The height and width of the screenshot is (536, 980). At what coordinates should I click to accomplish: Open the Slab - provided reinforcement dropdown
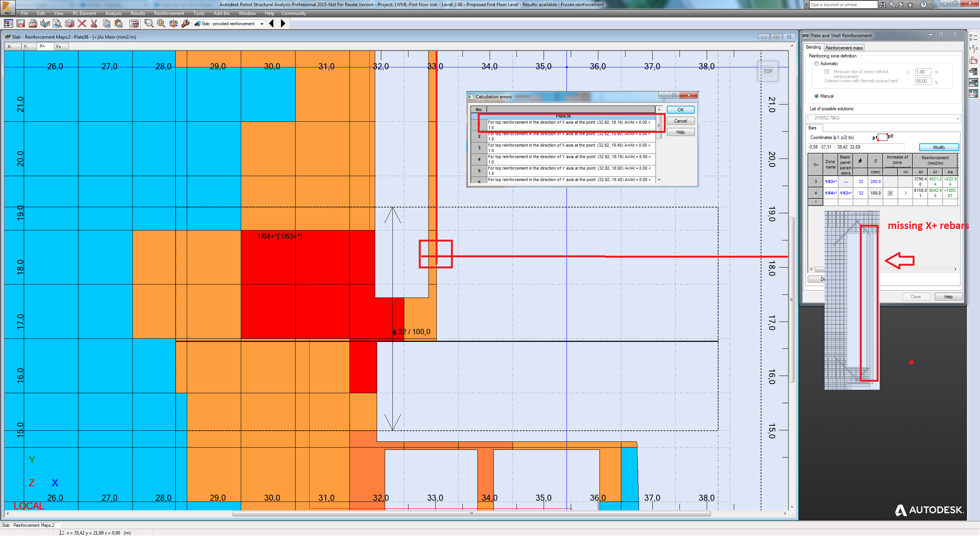click(x=262, y=23)
